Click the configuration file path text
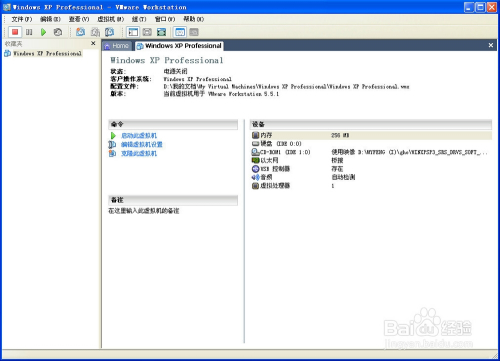The image size is (500, 361). (x=286, y=86)
